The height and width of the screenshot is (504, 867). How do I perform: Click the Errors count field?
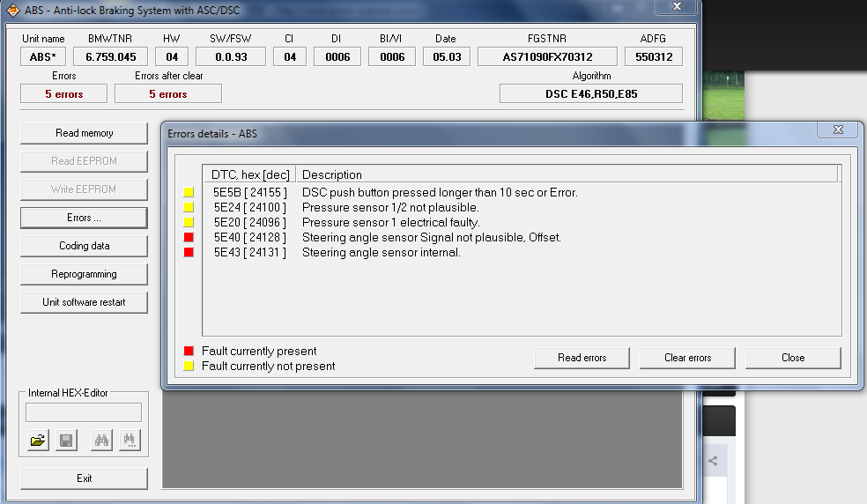63,93
